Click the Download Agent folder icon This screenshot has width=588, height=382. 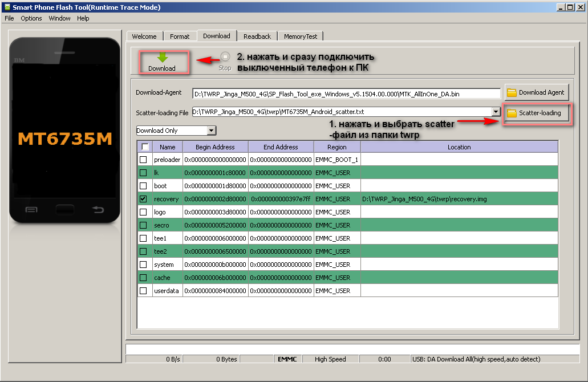pos(512,92)
